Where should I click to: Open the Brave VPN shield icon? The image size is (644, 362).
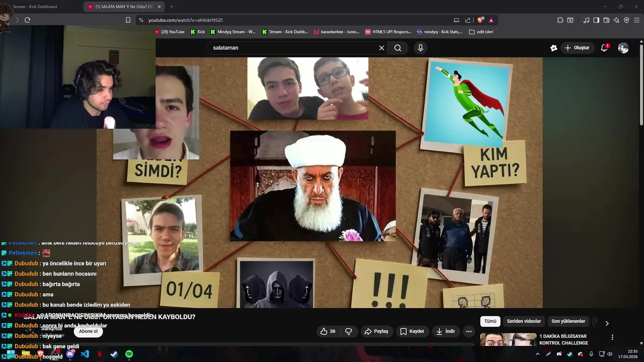(x=626, y=20)
